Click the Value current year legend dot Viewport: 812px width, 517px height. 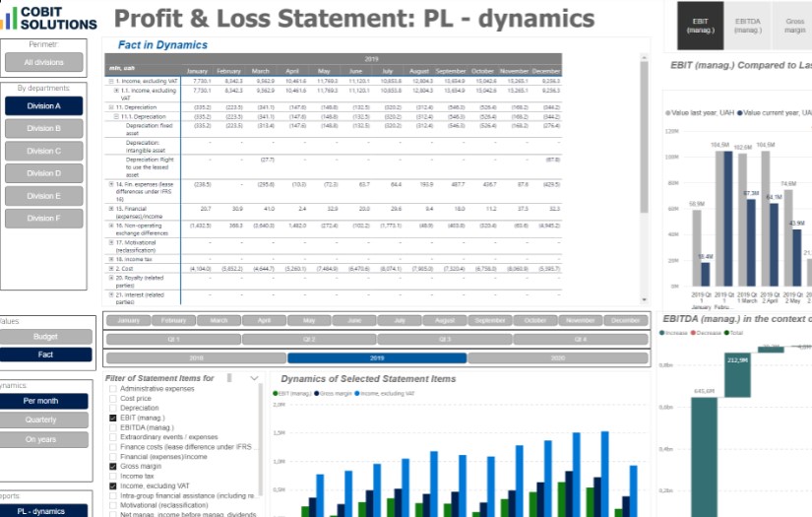coord(739,112)
